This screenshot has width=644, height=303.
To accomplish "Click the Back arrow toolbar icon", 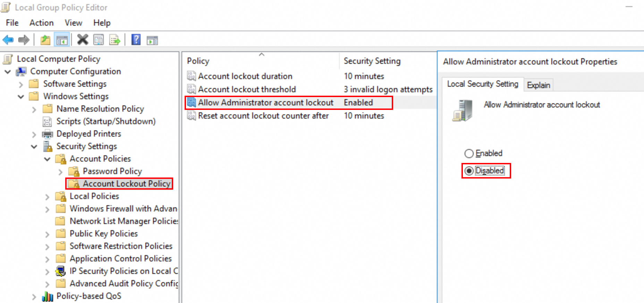I will (8, 40).
